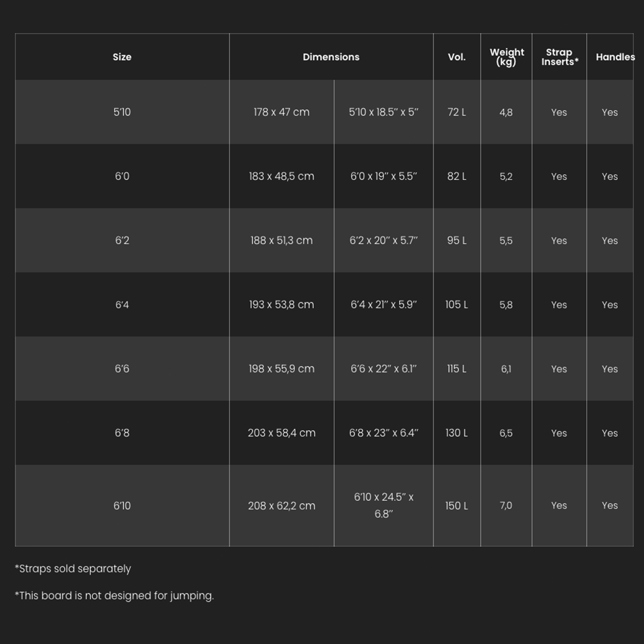Click the 6'4 x 21" x 5.9" cell
The width and height of the screenshot is (644, 644).
tap(383, 305)
